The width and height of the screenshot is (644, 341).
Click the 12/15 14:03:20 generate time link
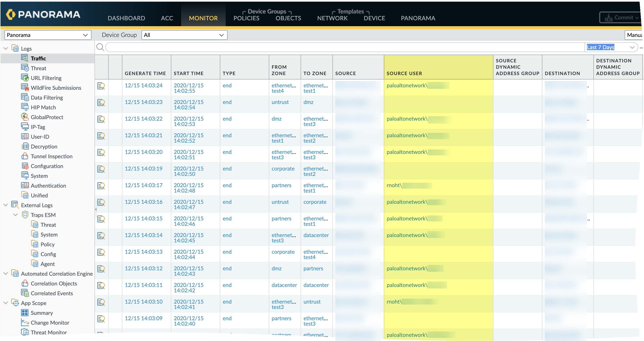pyautogui.click(x=143, y=152)
